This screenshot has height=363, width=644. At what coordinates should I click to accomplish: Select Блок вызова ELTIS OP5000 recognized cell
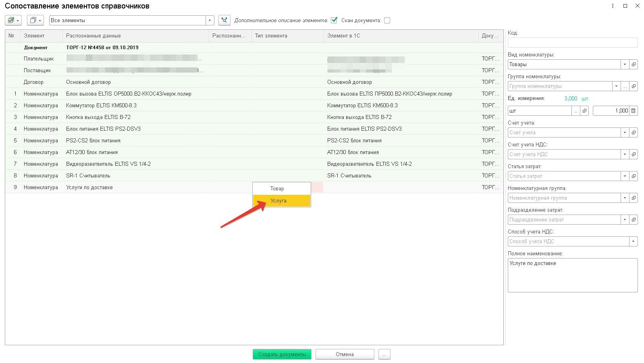pos(136,94)
